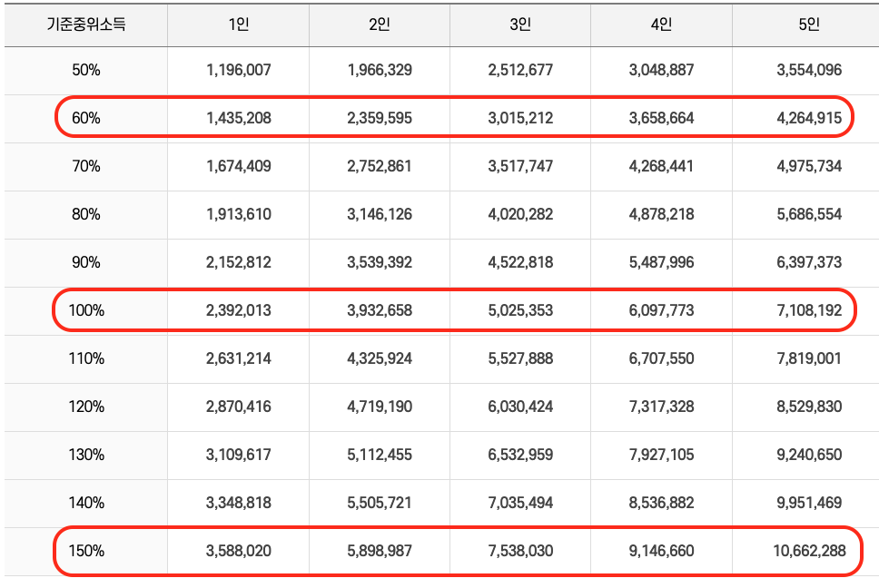The width and height of the screenshot is (879, 588).
Task: Click the value 2,152,812
Action: (239, 262)
